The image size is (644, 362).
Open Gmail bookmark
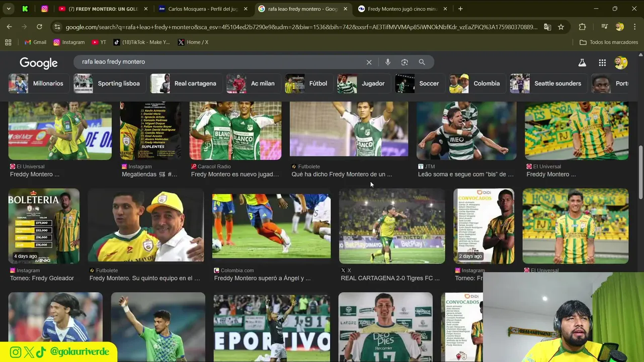point(35,42)
